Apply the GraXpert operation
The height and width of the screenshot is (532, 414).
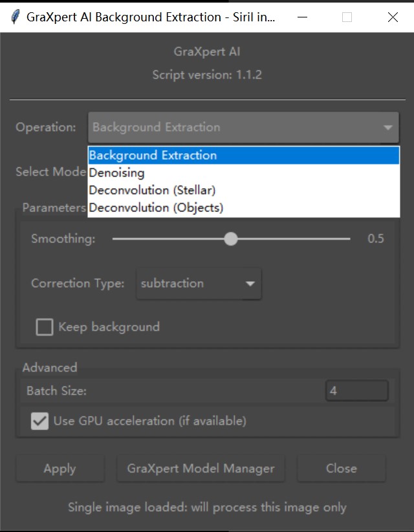[60, 469]
